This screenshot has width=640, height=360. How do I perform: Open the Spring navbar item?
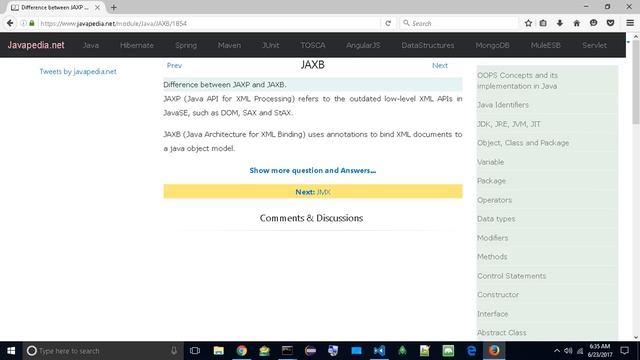tap(186, 45)
